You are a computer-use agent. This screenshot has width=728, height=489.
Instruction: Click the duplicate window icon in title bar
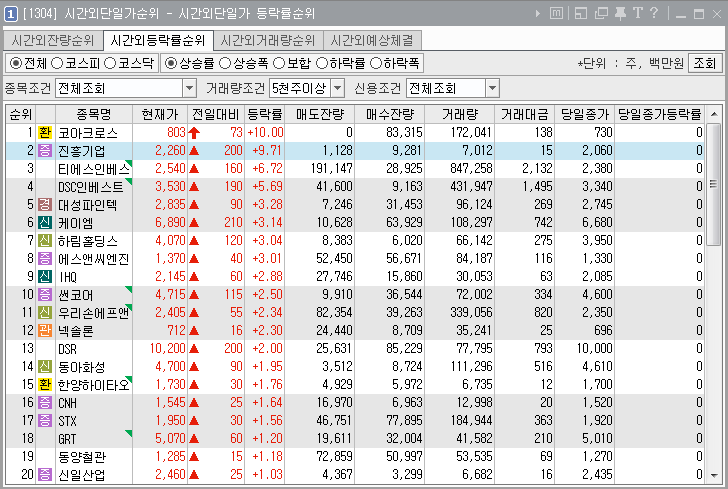coord(601,13)
